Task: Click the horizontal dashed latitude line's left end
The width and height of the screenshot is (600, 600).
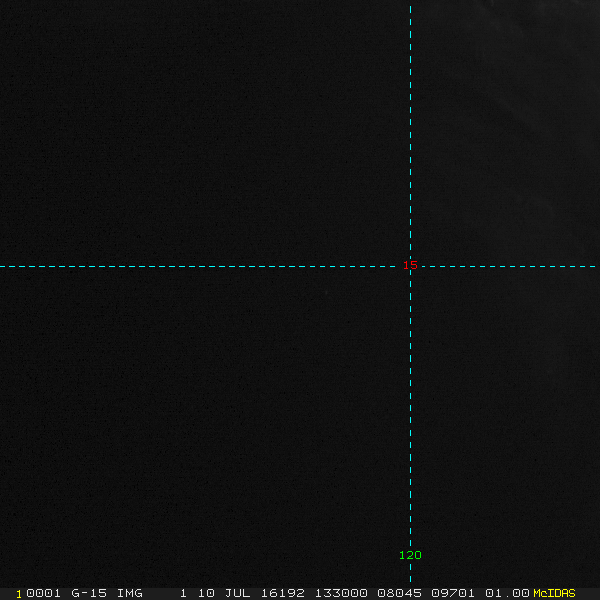Action: point(4,267)
